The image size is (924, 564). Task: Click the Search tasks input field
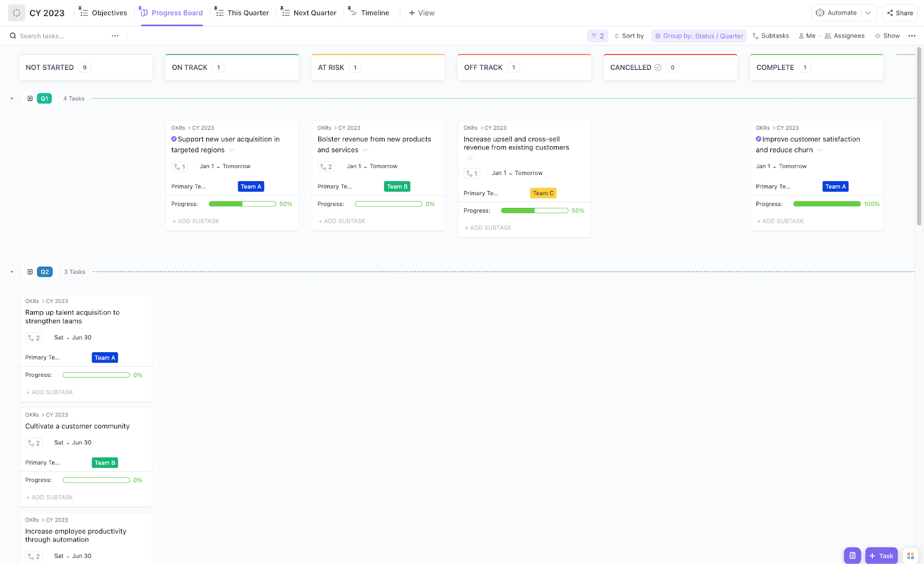(x=61, y=36)
